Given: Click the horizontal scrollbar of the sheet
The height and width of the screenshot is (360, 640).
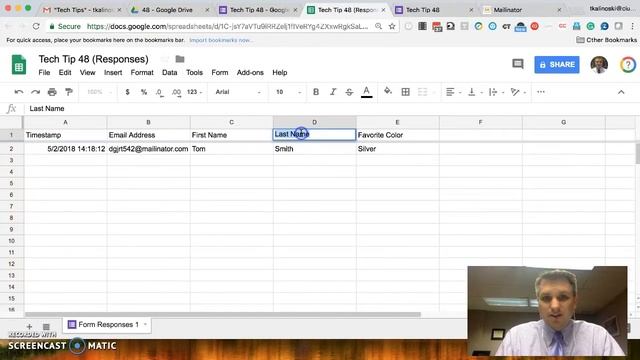Looking at the screenshot, I should 222,315.
